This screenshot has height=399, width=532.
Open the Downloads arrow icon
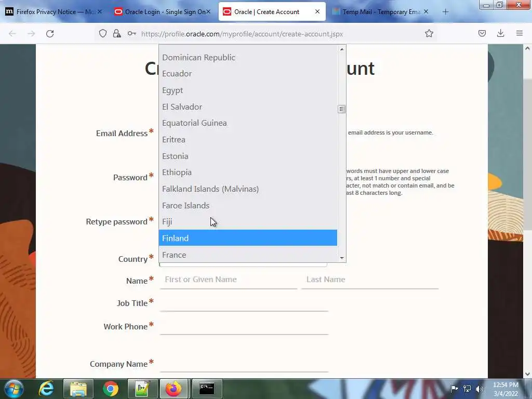(500, 33)
